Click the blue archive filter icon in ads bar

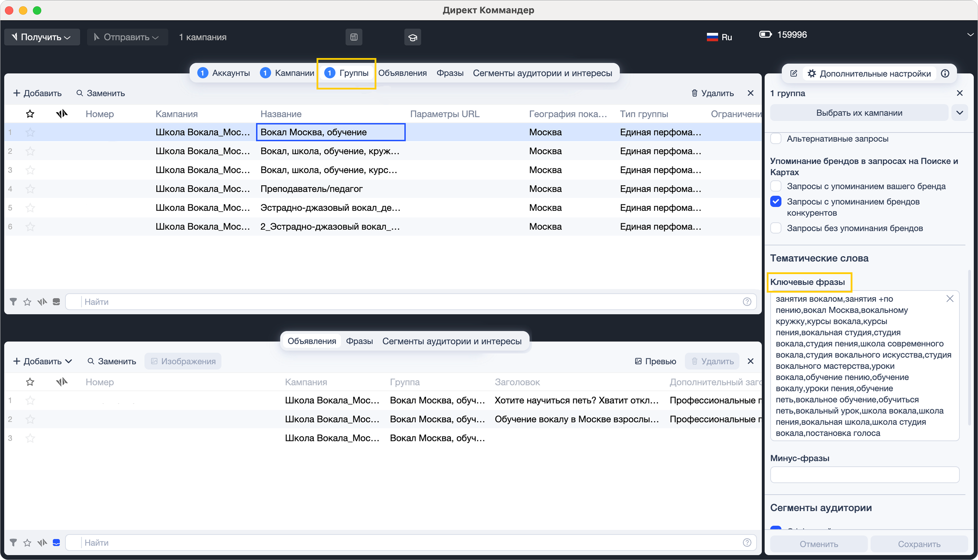[56, 543]
